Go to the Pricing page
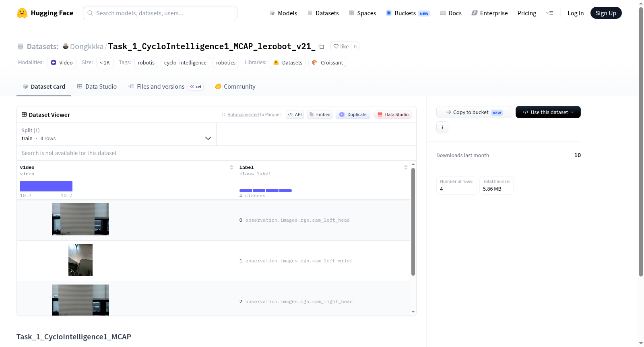 [x=527, y=13]
